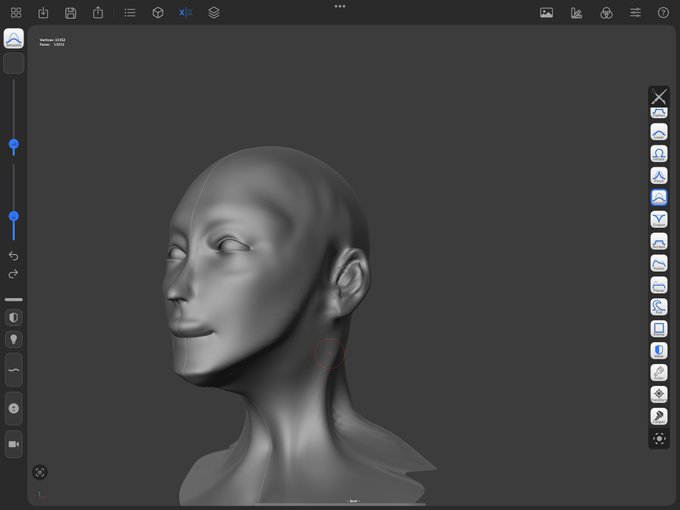
Task: Toggle the light bulb button
Action: click(14, 339)
